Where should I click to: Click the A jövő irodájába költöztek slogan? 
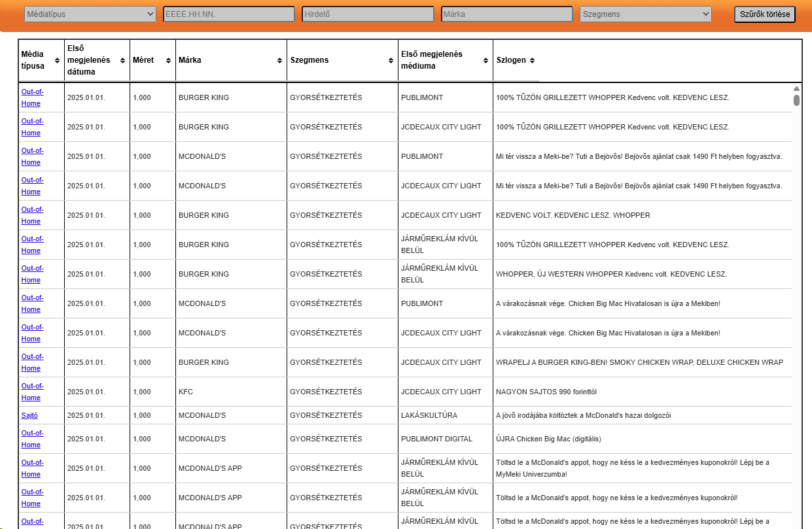click(x=583, y=415)
